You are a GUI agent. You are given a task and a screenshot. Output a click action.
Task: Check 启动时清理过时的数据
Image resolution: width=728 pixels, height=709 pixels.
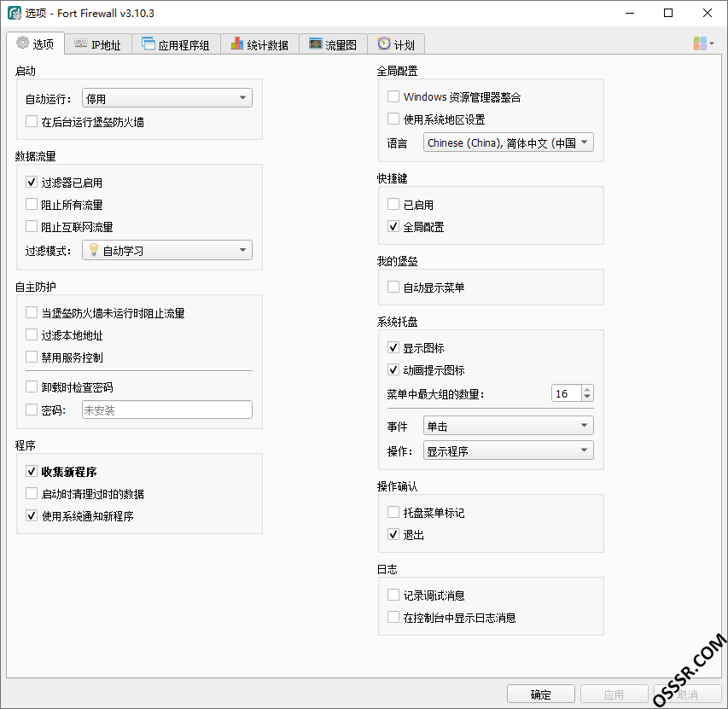[x=32, y=493]
